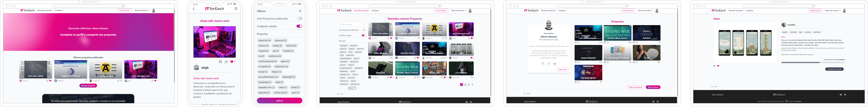Select firebase (2) tag in mobile Filtros
The height and width of the screenshot is (107, 868).
tap(288, 51)
